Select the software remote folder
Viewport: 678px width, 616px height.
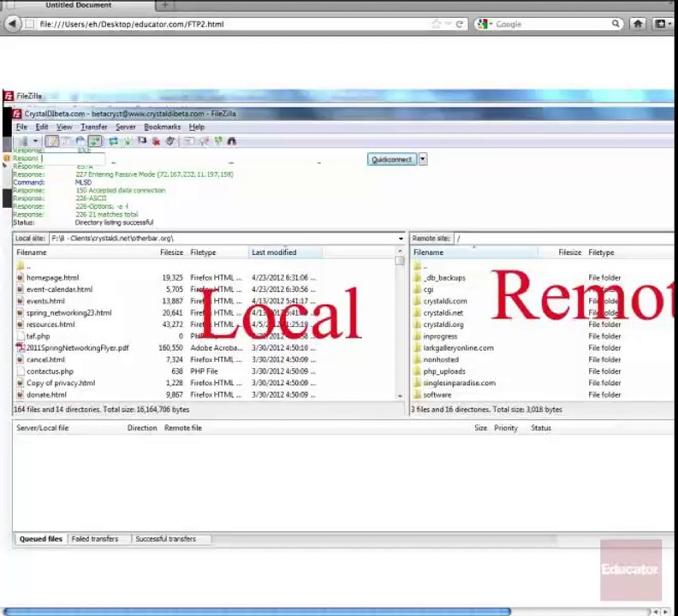coord(437,394)
